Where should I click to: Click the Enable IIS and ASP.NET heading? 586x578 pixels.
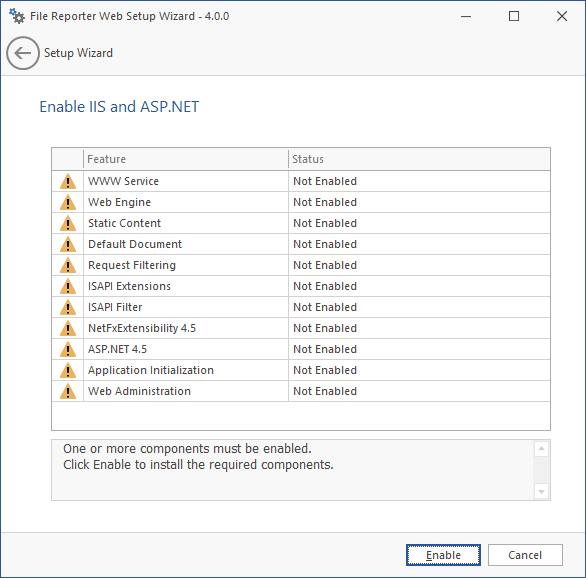pos(119,107)
